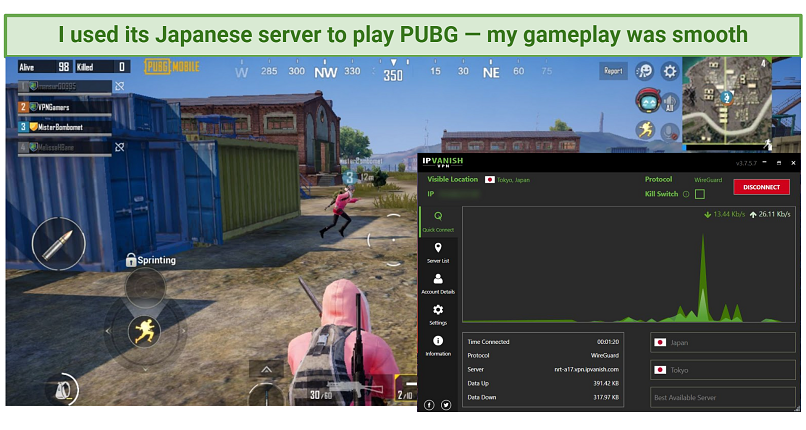Screen dimensions: 806x430
Task: Click Data Up value 391.42 KB
Action: pos(606,383)
